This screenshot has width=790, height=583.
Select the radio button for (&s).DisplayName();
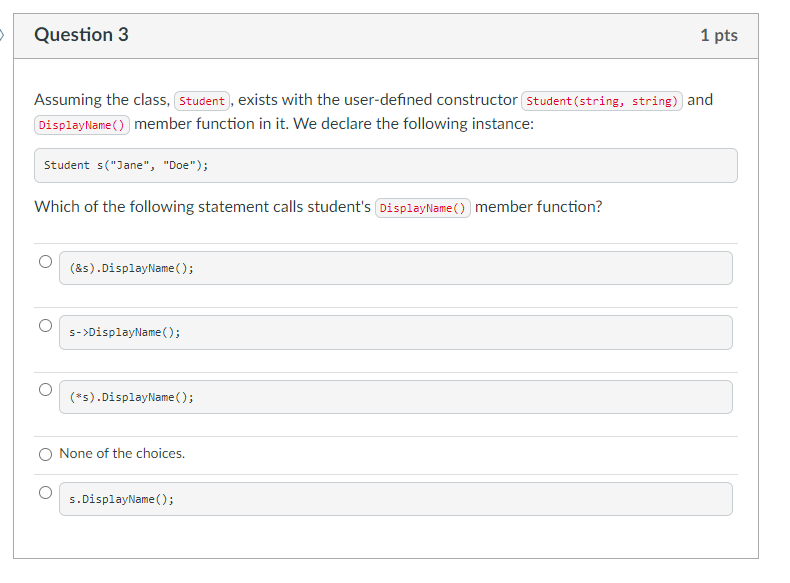pyautogui.click(x=45, y=262)
